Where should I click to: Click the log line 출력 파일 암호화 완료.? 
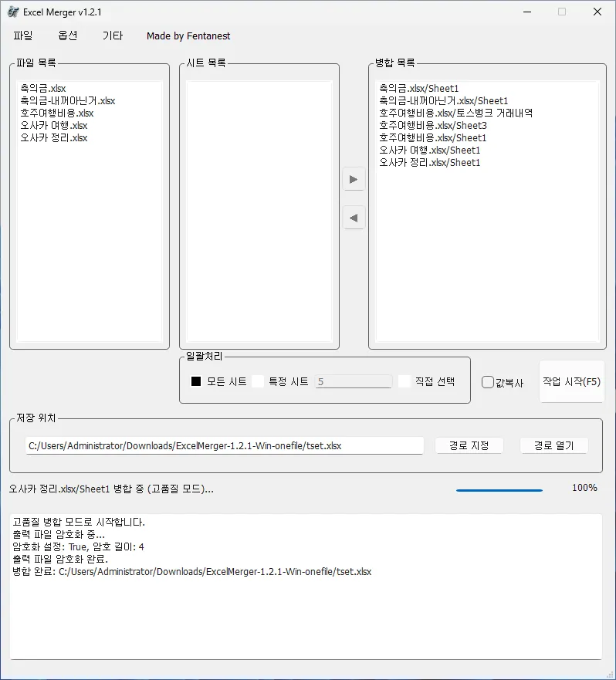(60, 559)
